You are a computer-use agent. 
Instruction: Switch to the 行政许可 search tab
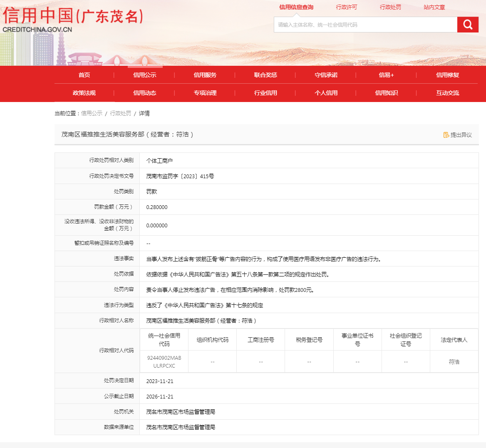(x=346, y=7)
